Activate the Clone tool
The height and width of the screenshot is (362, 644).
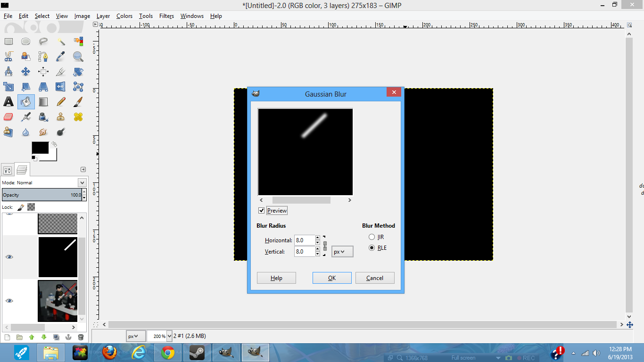[x=60, y=116]
